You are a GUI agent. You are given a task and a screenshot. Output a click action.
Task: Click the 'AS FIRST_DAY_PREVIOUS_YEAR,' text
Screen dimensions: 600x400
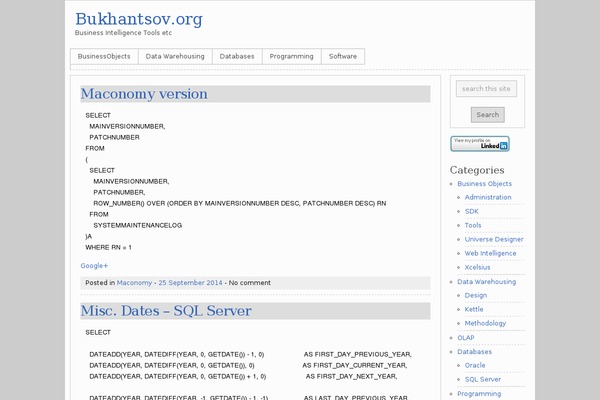[x=358, y=354]
